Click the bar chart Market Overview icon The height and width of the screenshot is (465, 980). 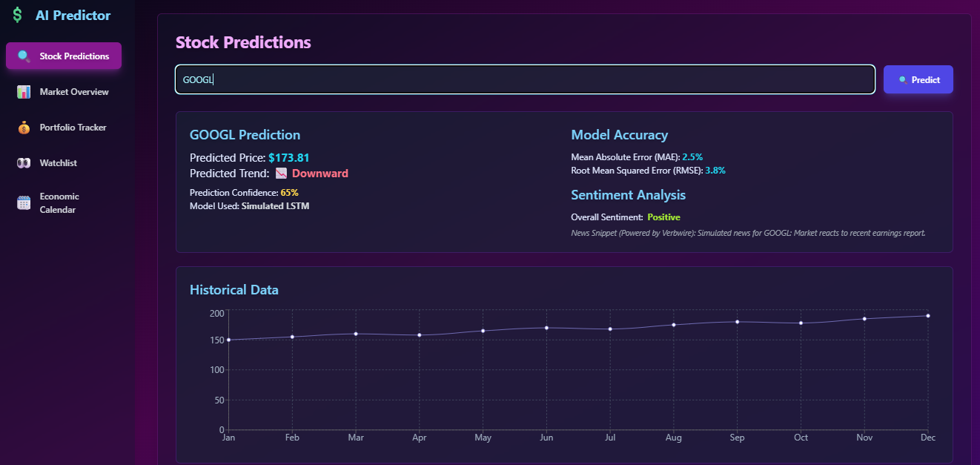23,91
